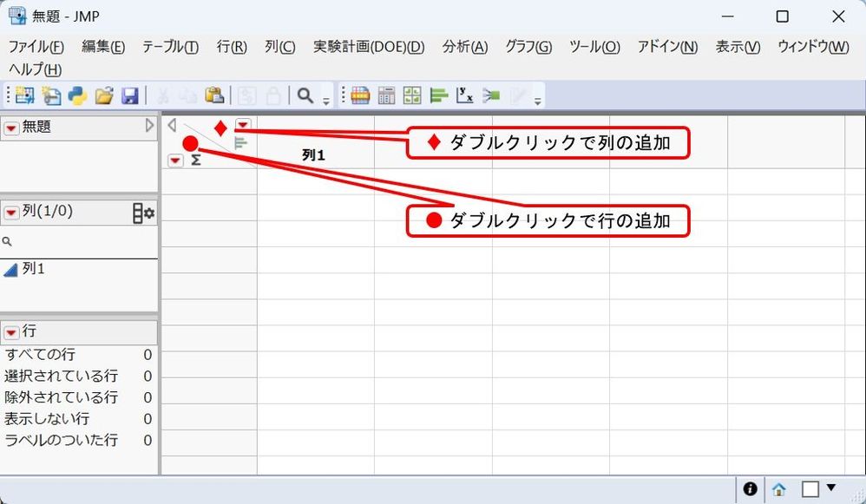The image size is (866, 504).
Task: Open the red triangle menu on 無題 panel
Action: tap(11, 127)
